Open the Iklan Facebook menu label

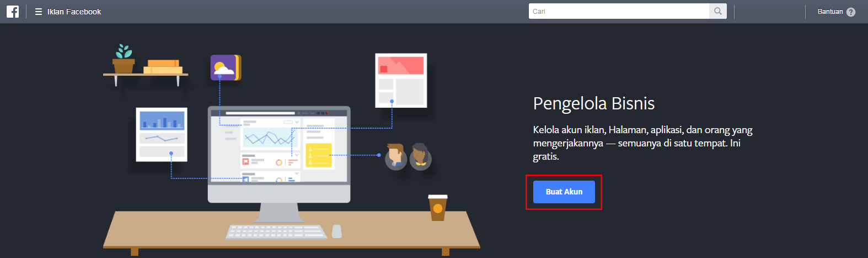[74, 12]
